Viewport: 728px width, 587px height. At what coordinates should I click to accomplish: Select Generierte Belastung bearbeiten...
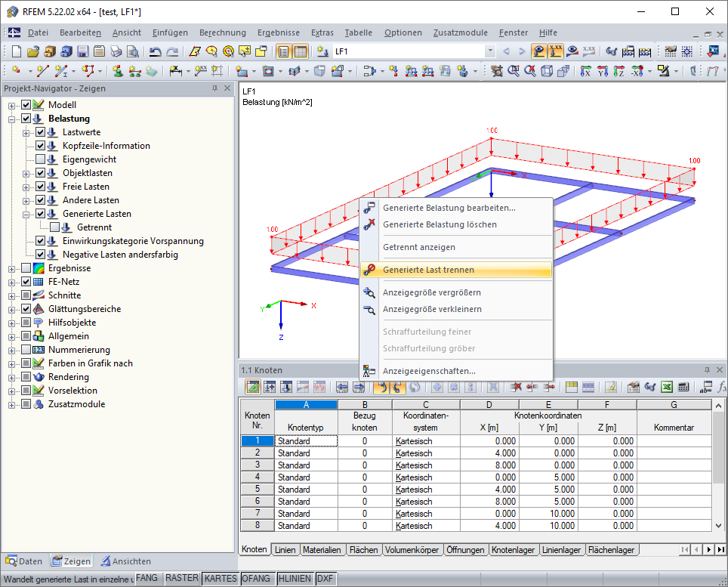[x=456, y=208]
